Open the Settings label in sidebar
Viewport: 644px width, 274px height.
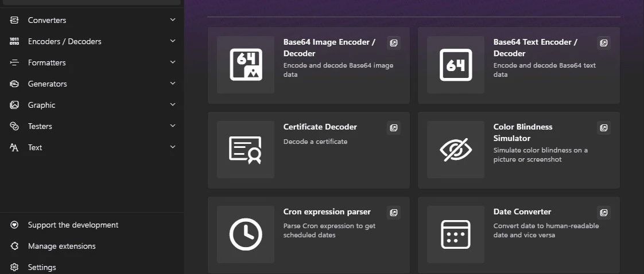click(x=42, y=268)
